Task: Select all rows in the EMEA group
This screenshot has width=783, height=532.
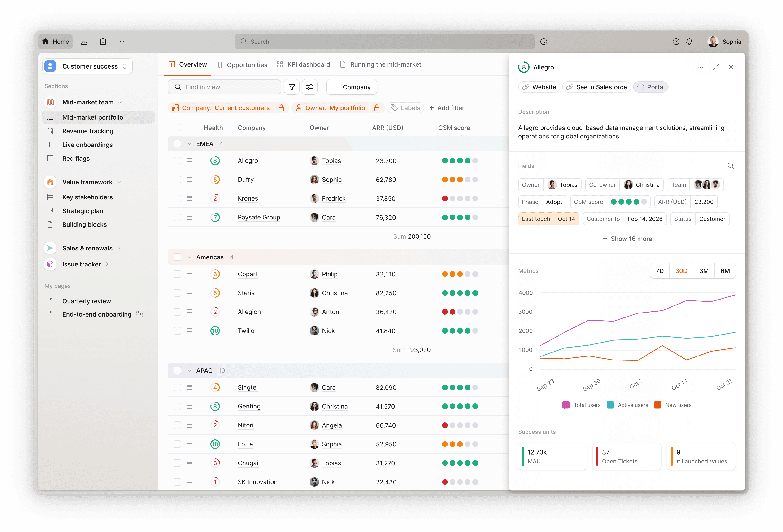Action: click(x=177, y=143)
